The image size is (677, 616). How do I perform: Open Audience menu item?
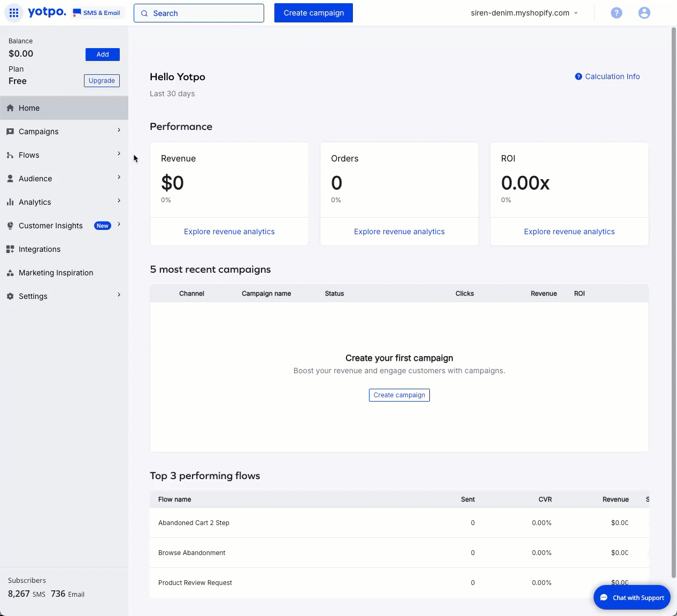(35, 179)
